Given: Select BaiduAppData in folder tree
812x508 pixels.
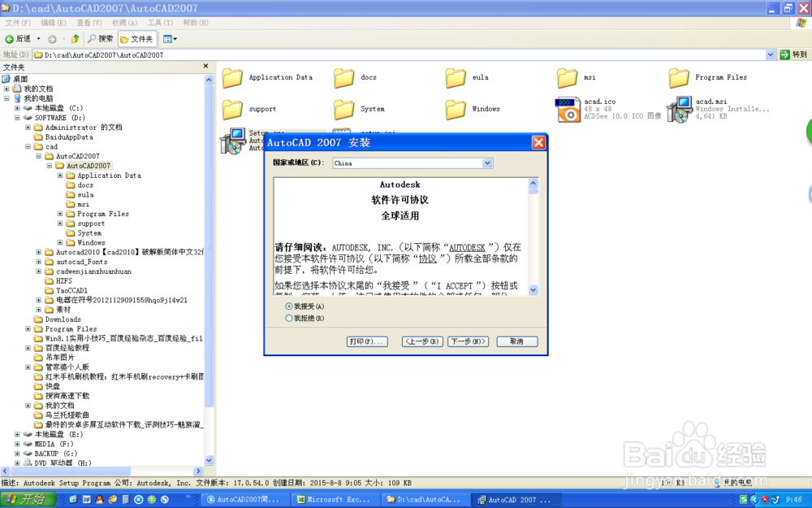Looking at the screenshot, I should (69, 137).
